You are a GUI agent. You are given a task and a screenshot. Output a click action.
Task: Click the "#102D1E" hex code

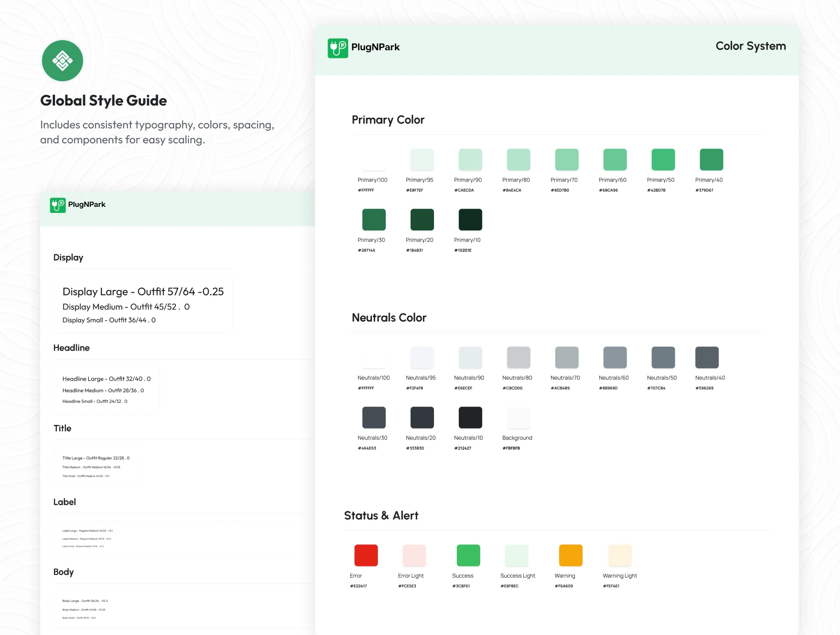pos(463,251)
